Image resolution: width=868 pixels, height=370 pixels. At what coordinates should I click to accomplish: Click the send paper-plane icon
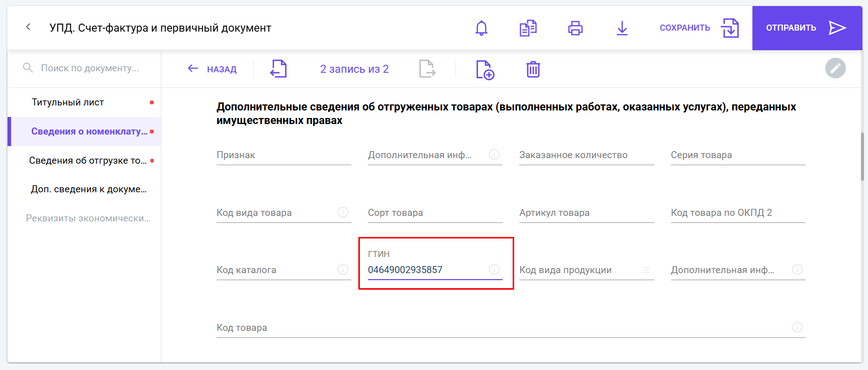(837, 28)
